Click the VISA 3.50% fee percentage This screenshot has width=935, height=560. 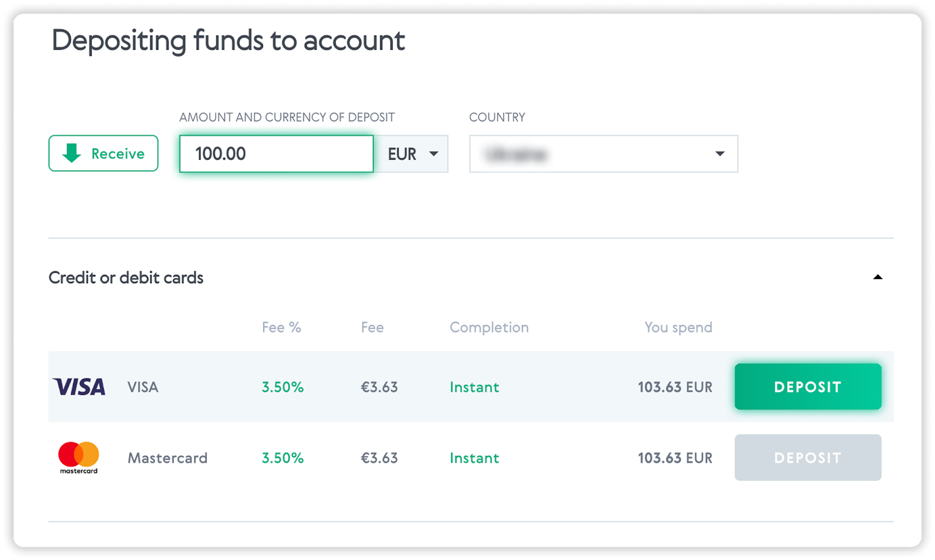(282, 387)
